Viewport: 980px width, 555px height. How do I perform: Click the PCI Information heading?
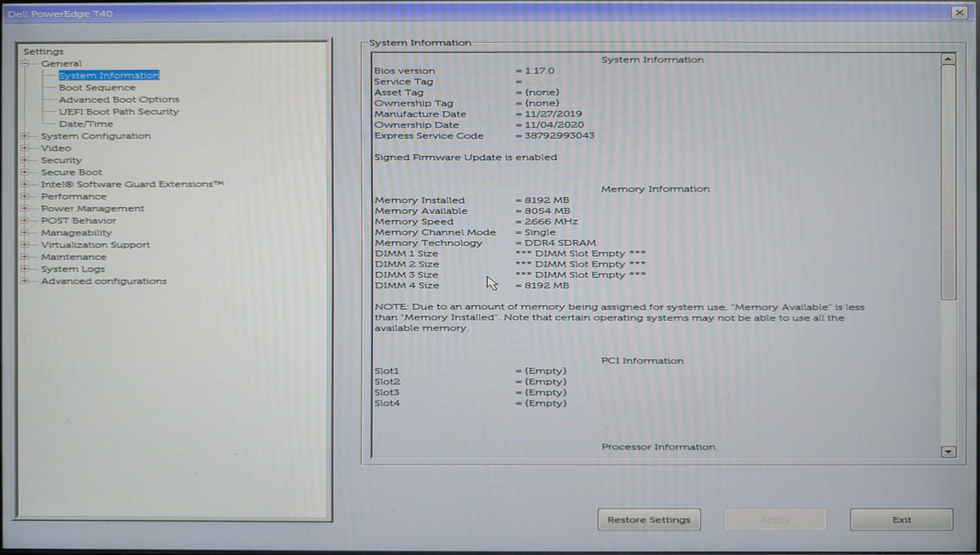643,361
